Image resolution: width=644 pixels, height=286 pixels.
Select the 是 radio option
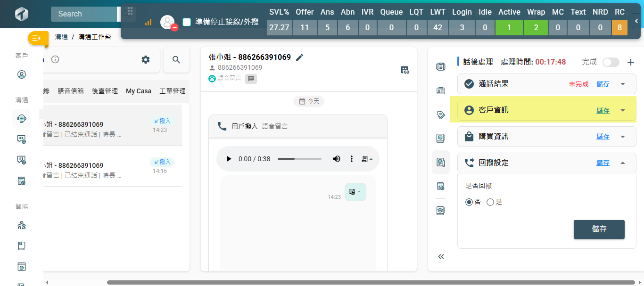pos(490,202)
